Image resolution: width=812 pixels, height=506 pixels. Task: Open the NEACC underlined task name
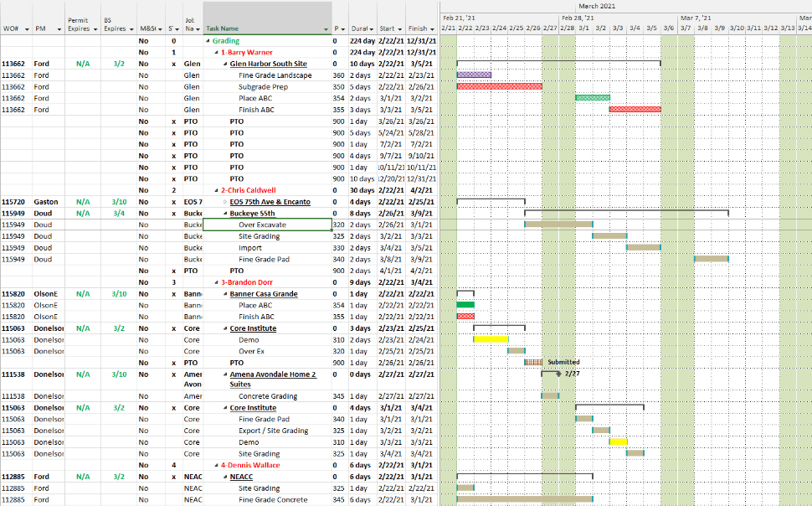(x=241, y=477)
